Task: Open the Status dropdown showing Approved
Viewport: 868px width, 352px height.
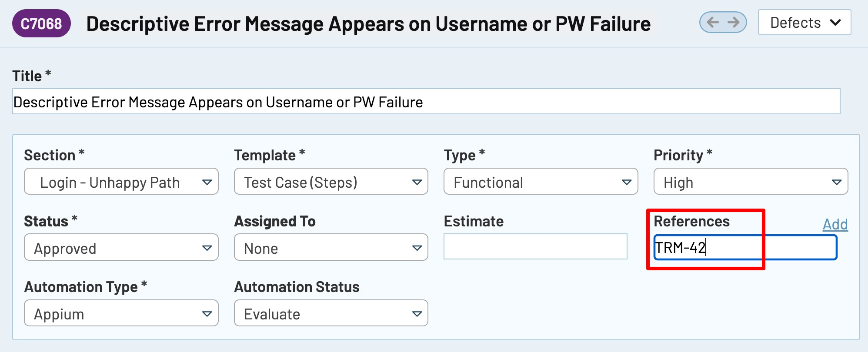Action: pos(121,248)
